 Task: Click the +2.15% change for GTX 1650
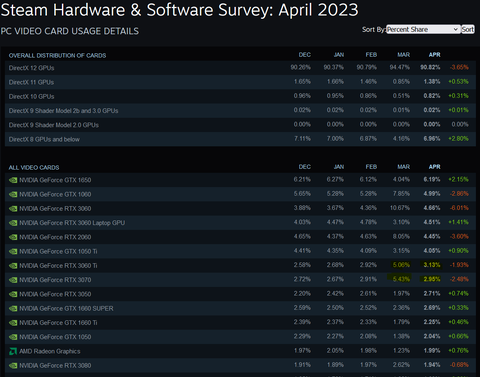click(x=458, y=179)
